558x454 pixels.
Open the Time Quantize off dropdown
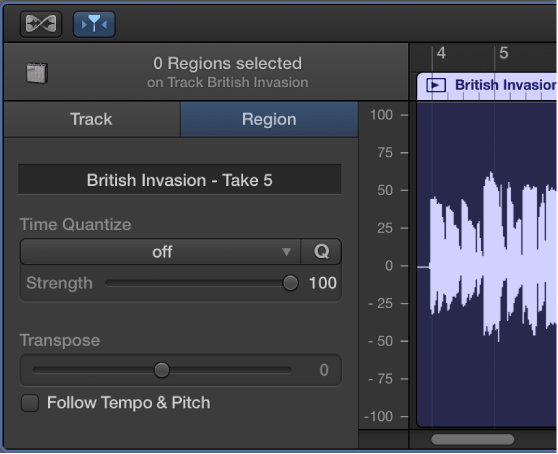click(160, 252)
